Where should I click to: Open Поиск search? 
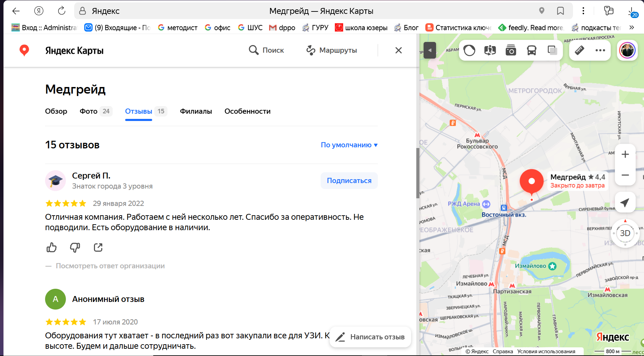click(266, 50)
